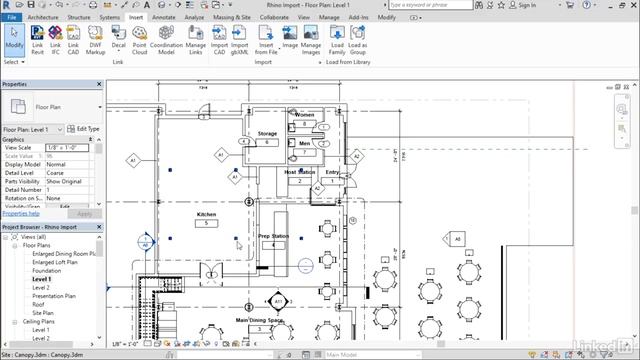Click the Link Revit tool
The image size is (640, 360).
(x=37, y=40)
